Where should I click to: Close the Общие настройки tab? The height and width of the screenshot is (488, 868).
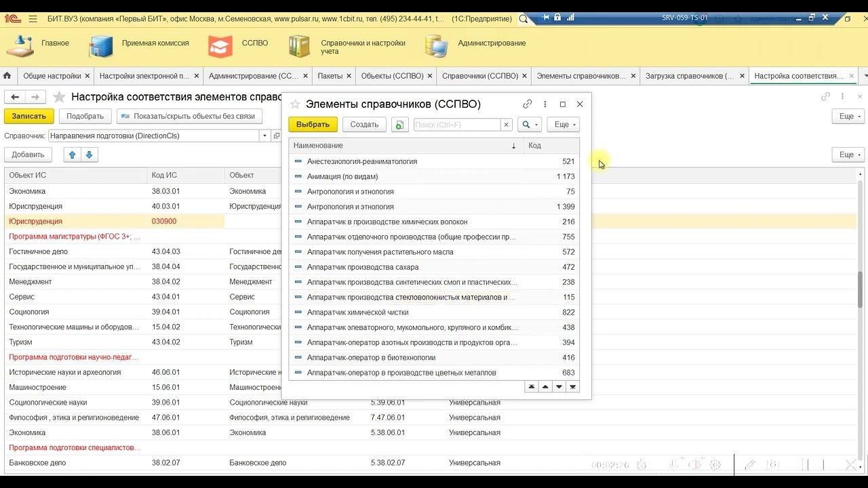pyautogui.click(x=88, y=76)
